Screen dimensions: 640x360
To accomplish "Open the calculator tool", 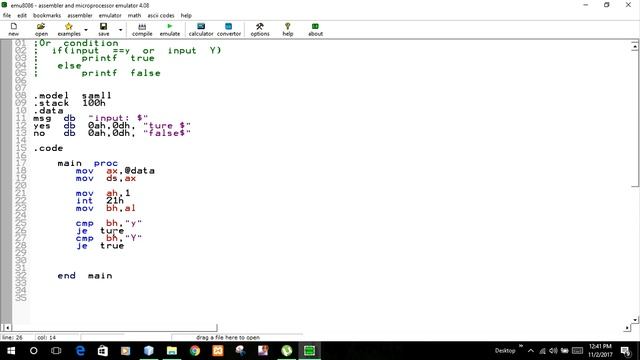I will [201, 29].
